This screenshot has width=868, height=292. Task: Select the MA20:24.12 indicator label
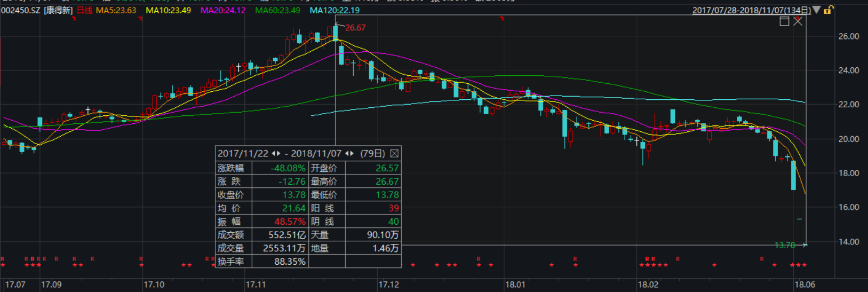pos(223,10)
